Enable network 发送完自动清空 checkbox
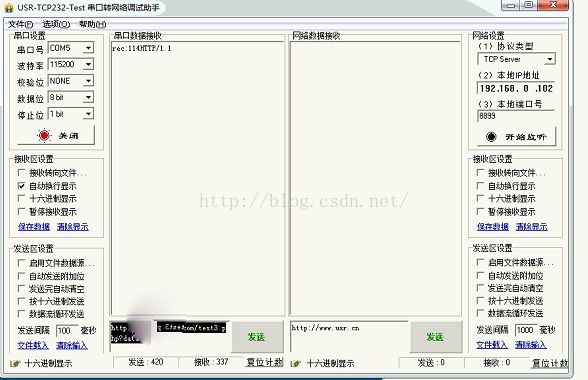Screen dimensions: 588x380 (480, 288)
